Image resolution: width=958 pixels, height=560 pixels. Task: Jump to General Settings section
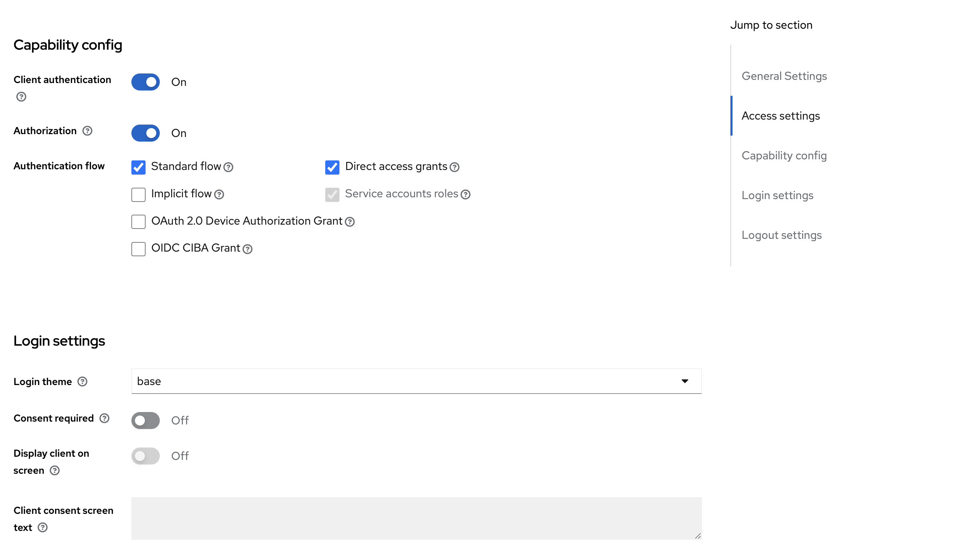(784, 76)
